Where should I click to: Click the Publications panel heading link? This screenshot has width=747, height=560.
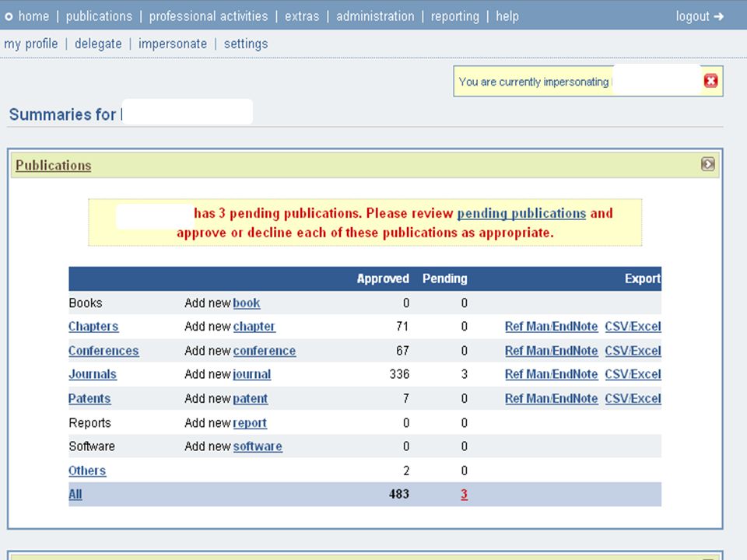coord(54,165)
